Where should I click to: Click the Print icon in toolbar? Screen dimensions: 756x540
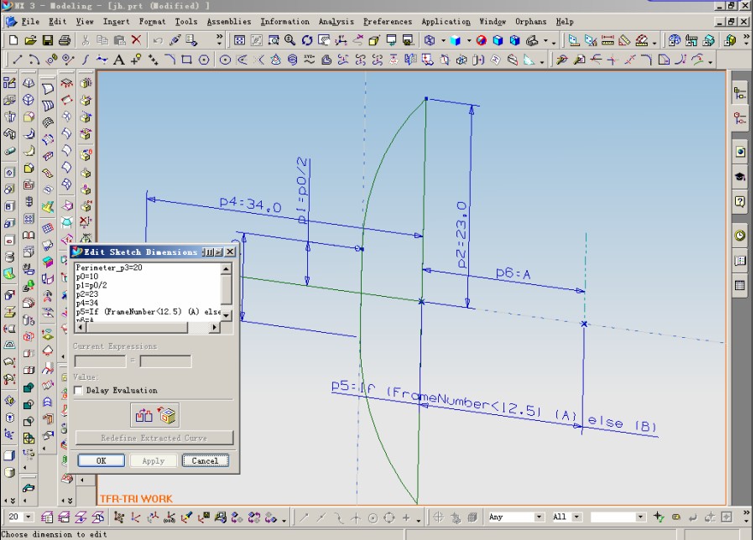[x=64, y=40]
